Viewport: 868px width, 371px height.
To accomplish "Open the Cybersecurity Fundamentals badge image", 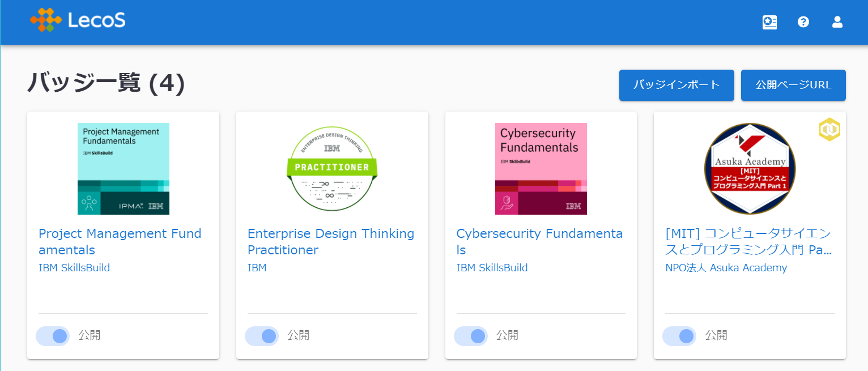I will [x=541, y=169].
